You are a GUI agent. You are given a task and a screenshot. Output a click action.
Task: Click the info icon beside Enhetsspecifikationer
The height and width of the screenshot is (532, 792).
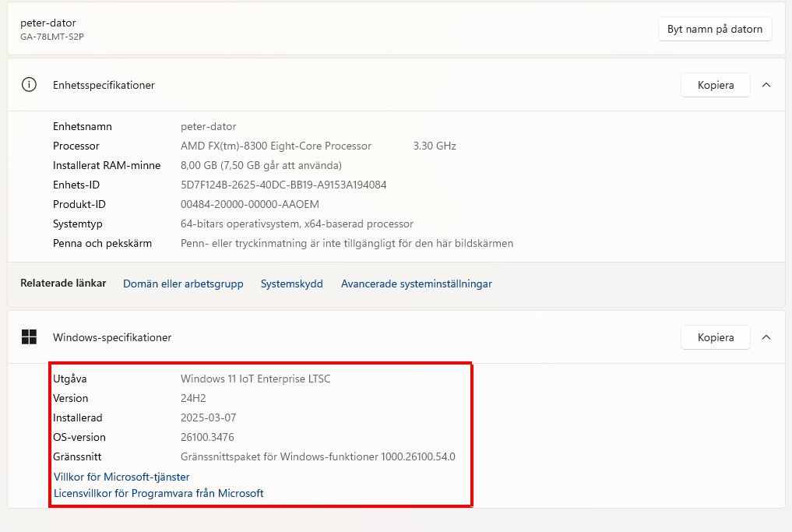29,84
